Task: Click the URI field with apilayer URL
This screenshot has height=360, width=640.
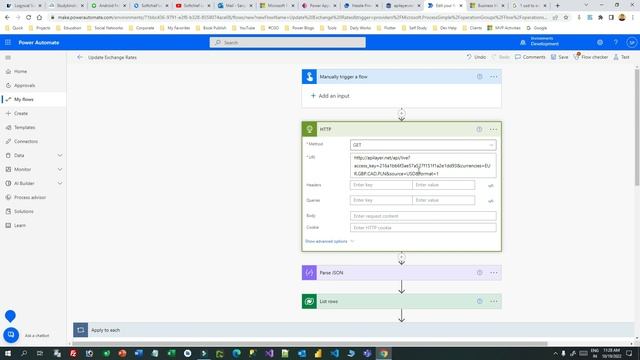Action: pyautogui.click(x=423, y=165)
